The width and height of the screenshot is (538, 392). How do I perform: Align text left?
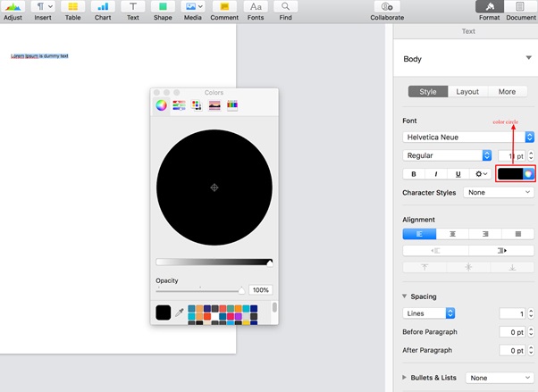[x=419, y=234]
